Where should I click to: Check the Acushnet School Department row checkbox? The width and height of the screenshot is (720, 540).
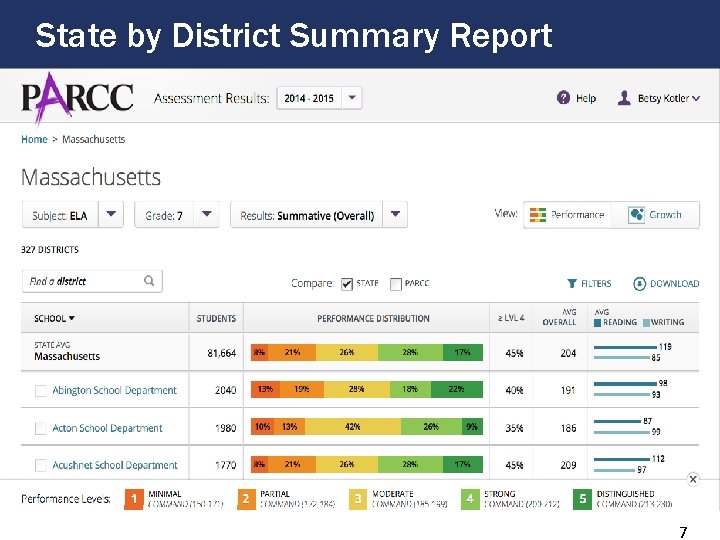(x=41, y=465)
